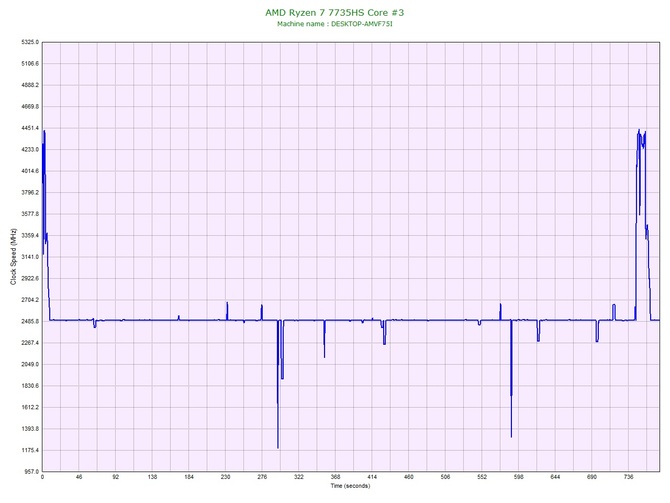Choose the 322 seconds tick label

point(299,477)
